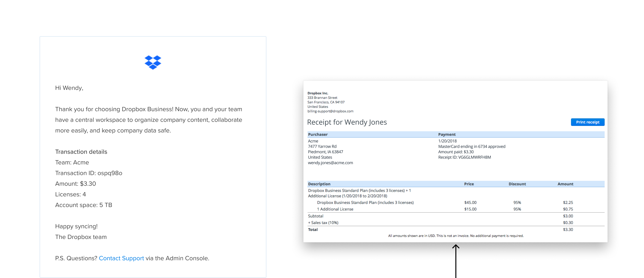Screen dimensions: 644x278
Task: Select 'Piedmont, IA 63847' line
Action: tap(325, 152)
